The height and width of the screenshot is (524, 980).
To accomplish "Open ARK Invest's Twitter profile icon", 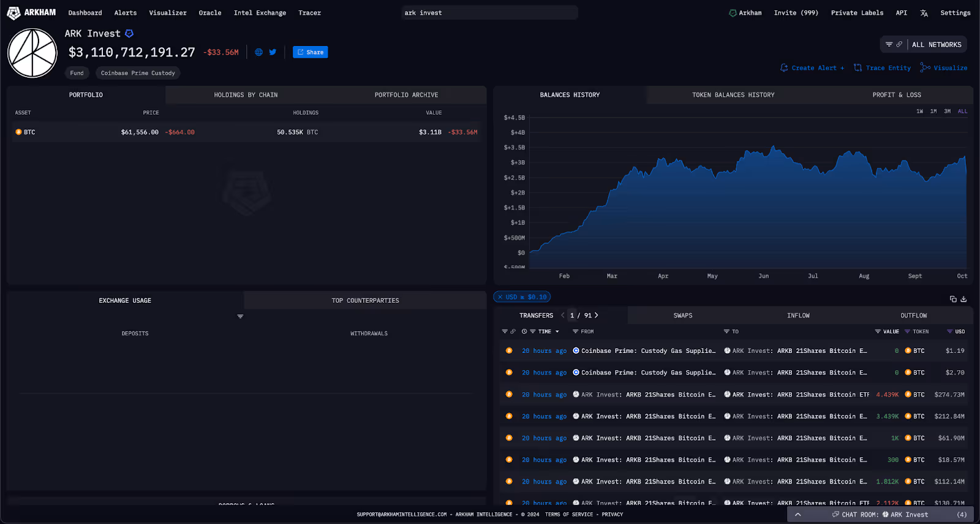I will pos(273,52).
